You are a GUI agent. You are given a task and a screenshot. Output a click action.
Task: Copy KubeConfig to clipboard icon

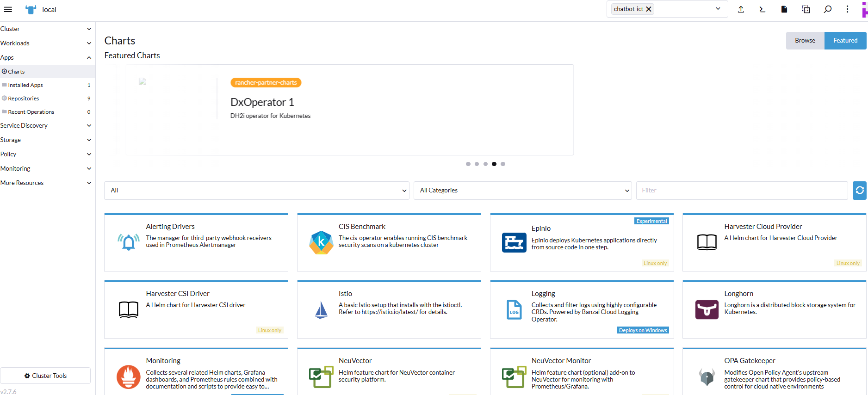(806, 9)
